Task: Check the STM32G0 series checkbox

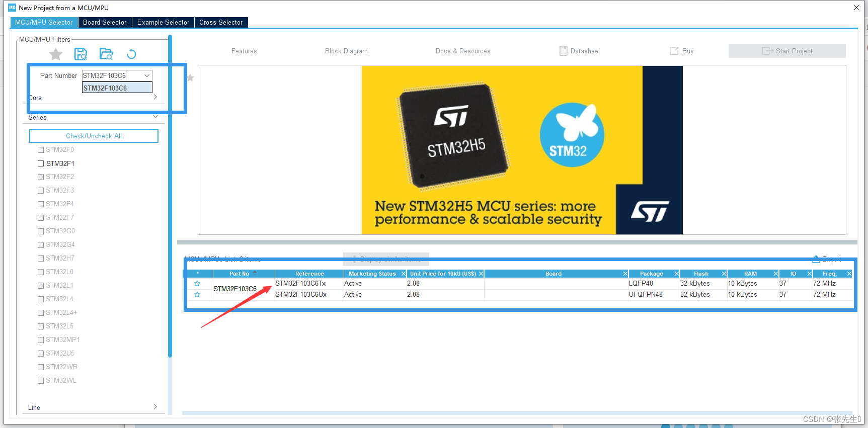Action: pos(41,231)
